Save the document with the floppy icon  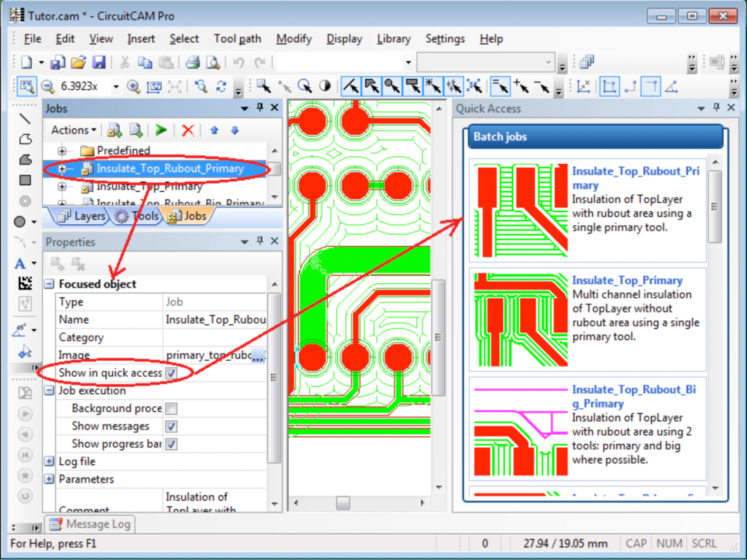pyautogui.click(x=99, y=62)
